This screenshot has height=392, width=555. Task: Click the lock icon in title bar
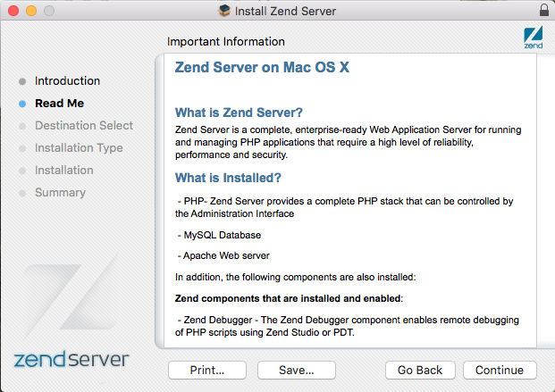click(x=544, y=10)
